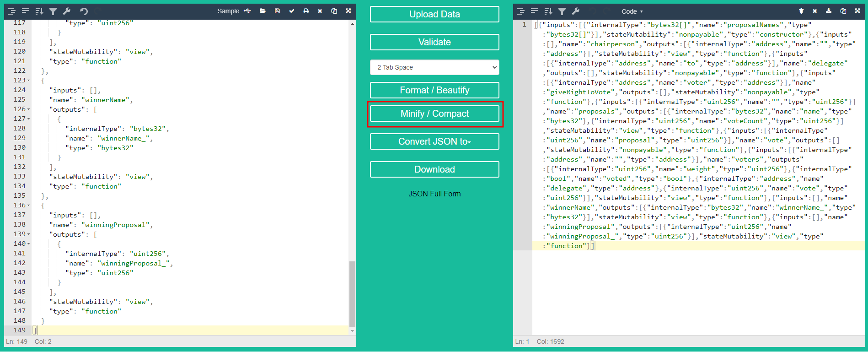Compact JSON using right editor toolbar icon
868x352 pixels.
pos(535,11)
